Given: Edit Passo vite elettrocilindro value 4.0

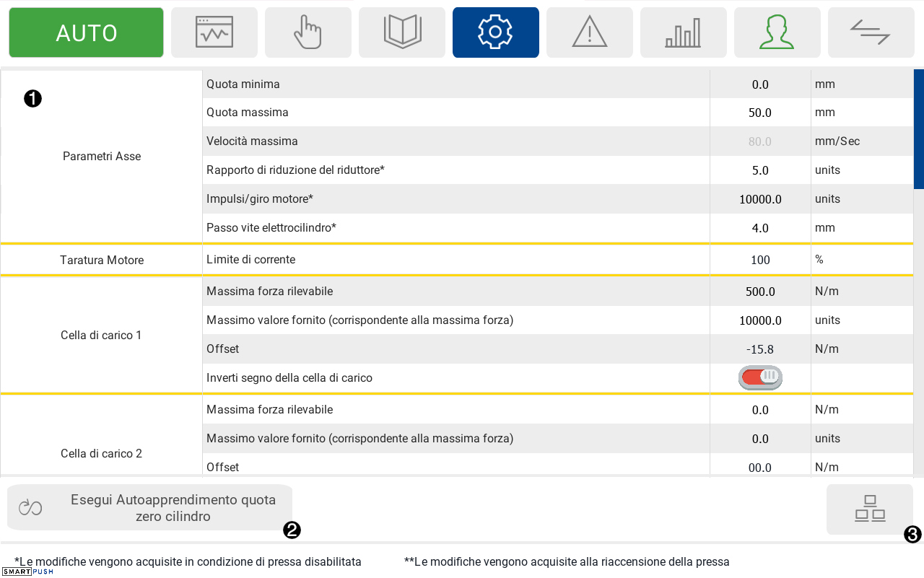Looking at the screenshot, I should tap(760, 228).
